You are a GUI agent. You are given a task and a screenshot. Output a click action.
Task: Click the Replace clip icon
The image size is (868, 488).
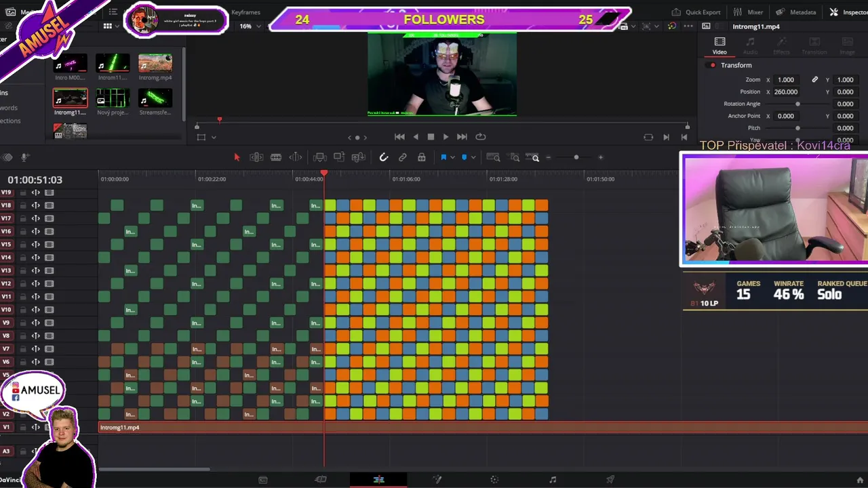point(359,157)
